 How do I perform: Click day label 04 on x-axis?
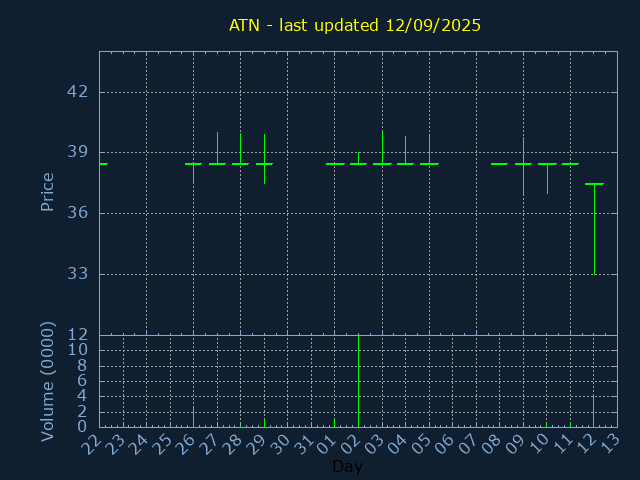(x=398, y=444)
